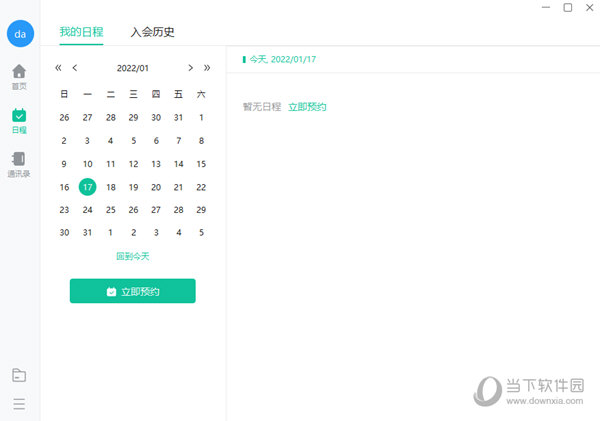Screen dimensions: 600x421
Task: Click the 2022/01 month label
Action: click(132, 68)
